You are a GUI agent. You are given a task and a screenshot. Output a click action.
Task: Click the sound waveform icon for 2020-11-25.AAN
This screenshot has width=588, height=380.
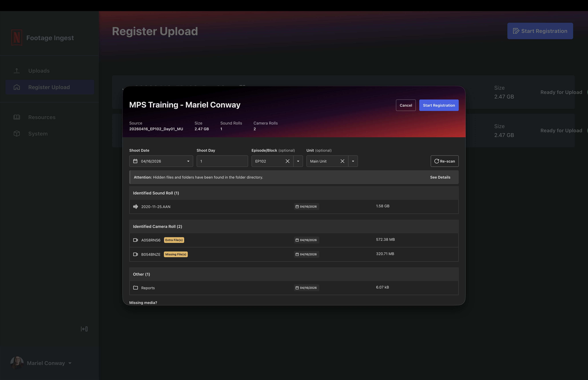135,207
